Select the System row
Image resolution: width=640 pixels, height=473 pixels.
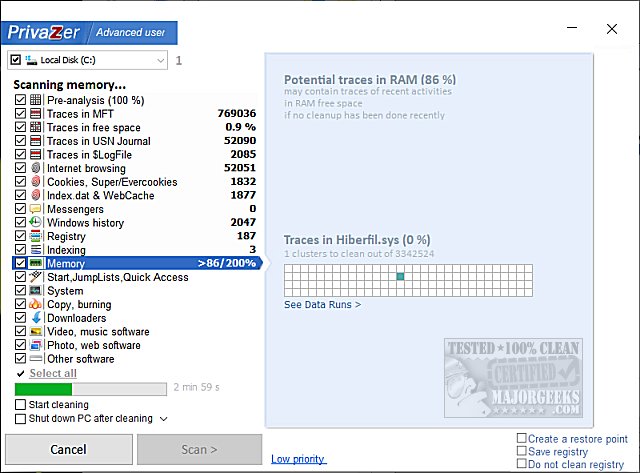(136, 291)
